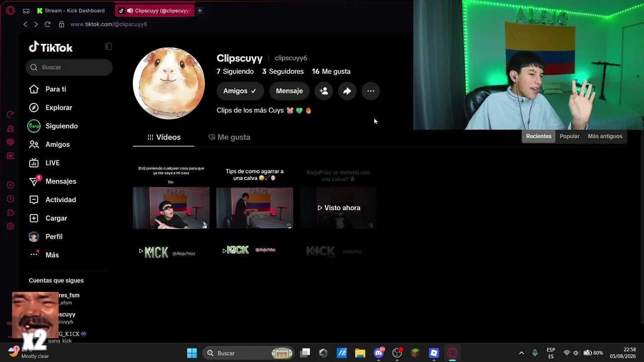Click the TikTok logo

click(x=51, y=47)
